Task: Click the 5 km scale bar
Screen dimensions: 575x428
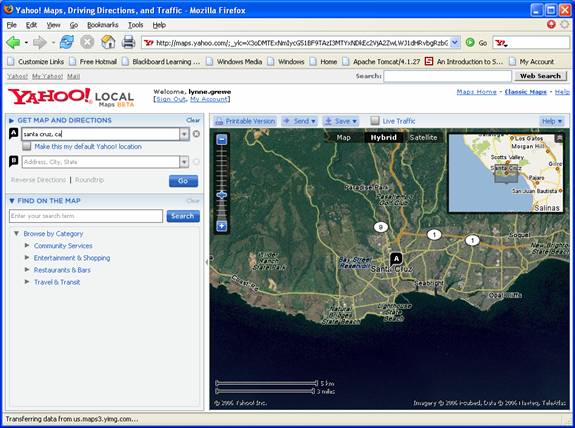Action: tap(267, 383)
